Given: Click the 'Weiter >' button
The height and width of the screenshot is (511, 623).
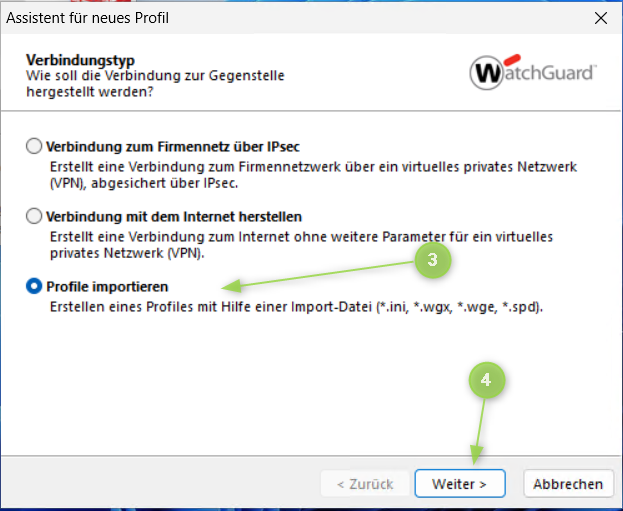Looking at the screenshot, I should (460, 484).
